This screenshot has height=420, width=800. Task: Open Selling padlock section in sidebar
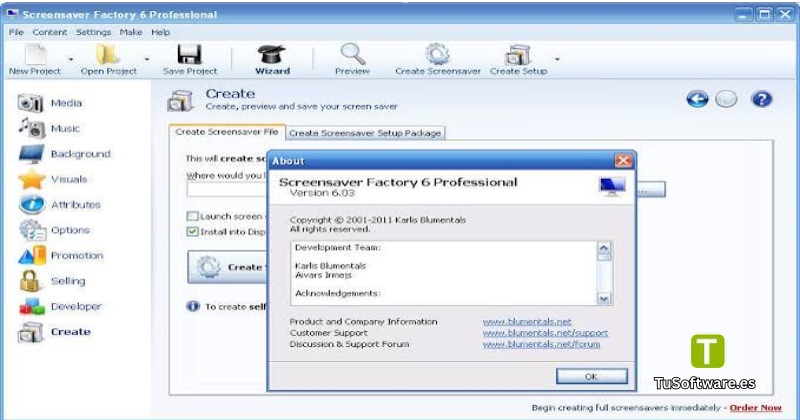coord(52,281)
